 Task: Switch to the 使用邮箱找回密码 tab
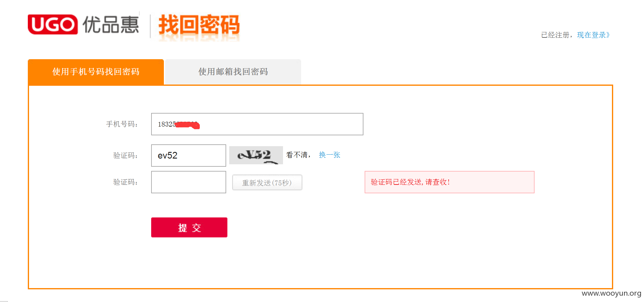[x=233, y=72]
